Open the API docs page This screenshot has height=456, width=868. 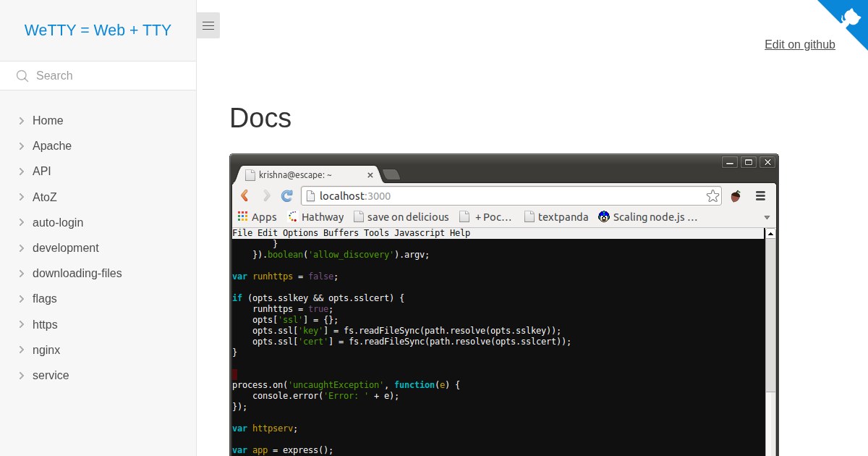coord(42,172)
